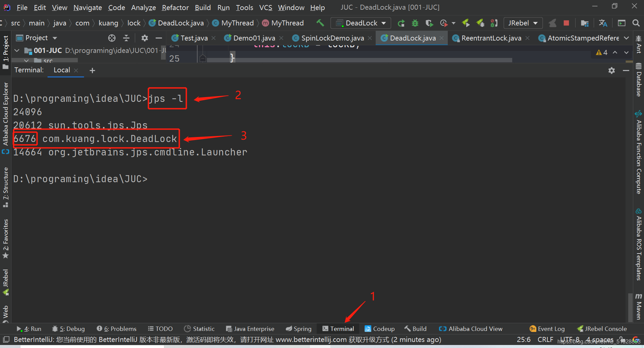The width and height of the screenshot is (644, 348).
Task: Click the locate/scroll-from-source target icon
Action: coord(112,38)
